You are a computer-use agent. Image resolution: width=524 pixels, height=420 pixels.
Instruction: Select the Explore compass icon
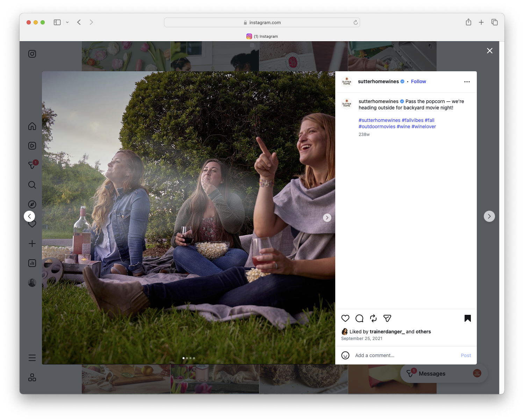[32, 204]
